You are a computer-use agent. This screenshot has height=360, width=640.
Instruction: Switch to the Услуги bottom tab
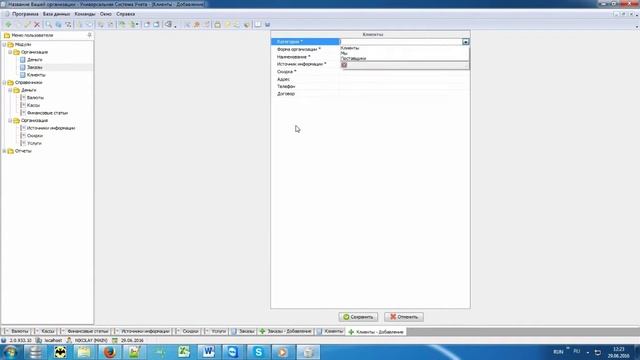[215, 331]
